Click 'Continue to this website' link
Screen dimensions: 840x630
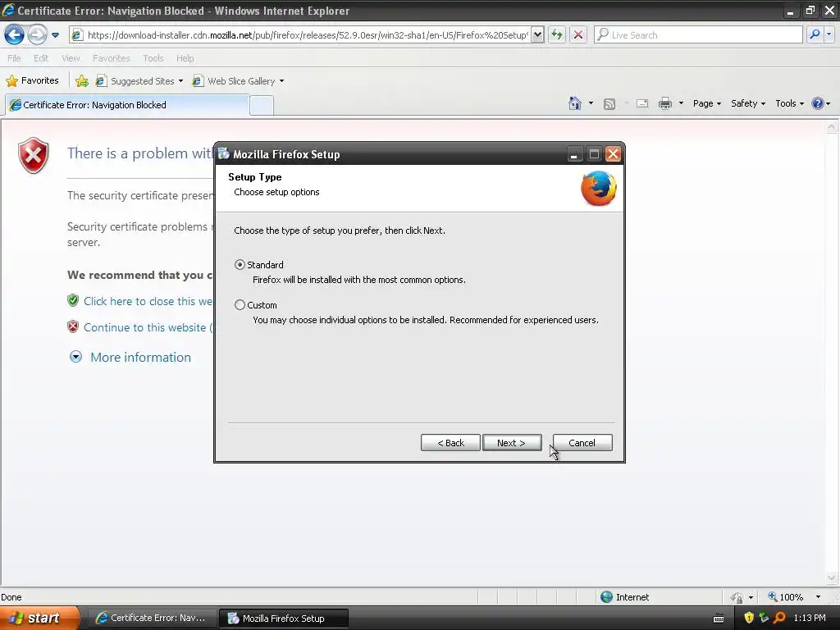148,327
